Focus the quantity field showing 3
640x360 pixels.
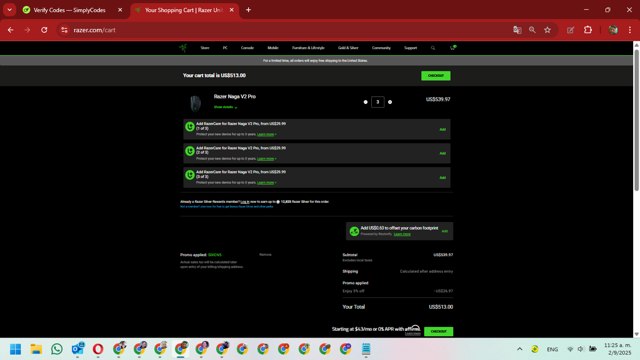pos(378,102)
